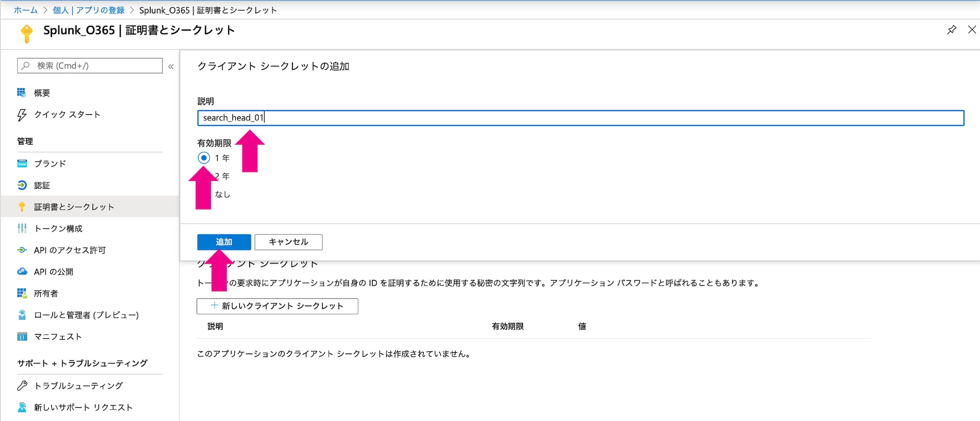Open 個人 | アプリの登録 breadcrumb link
980x421 pixels.
(88, 10)
